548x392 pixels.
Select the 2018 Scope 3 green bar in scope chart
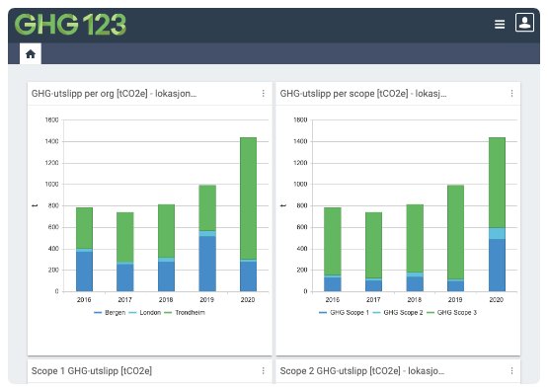coord(415,239)
